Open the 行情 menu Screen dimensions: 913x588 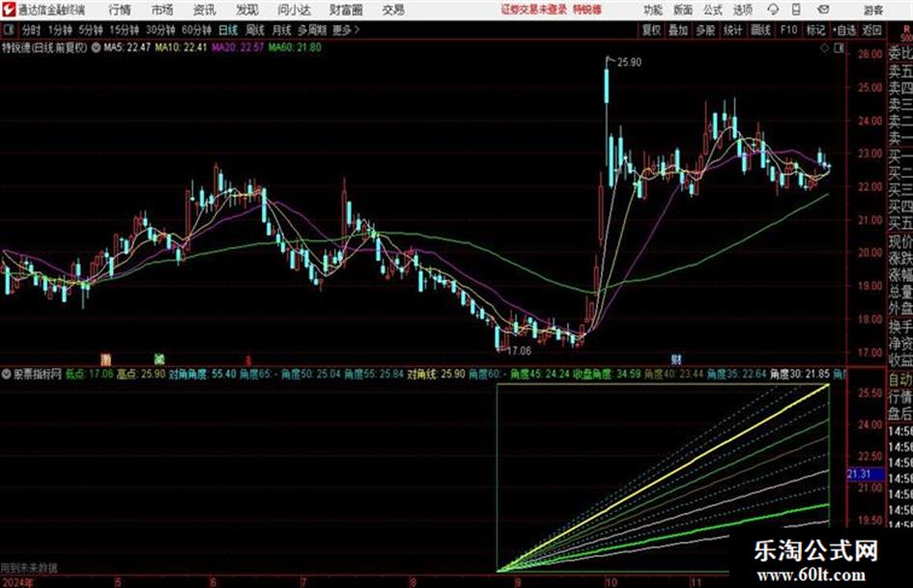click(x=120, y=10)
